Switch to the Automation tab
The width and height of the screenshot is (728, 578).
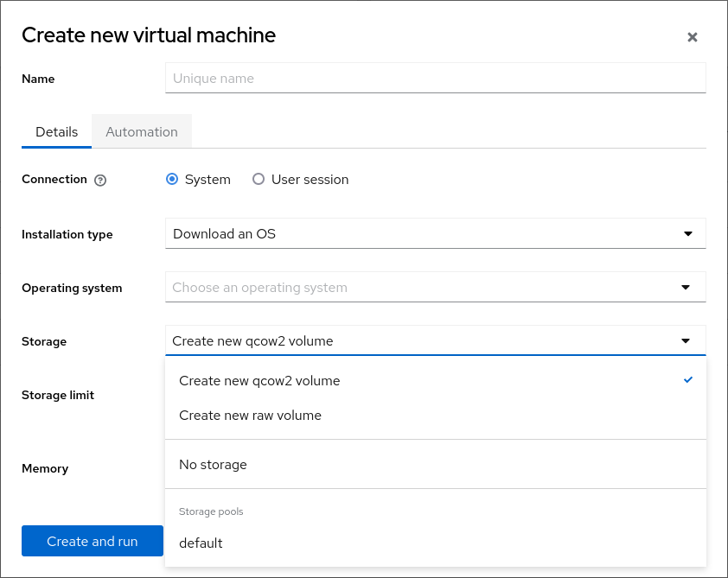(x=142, y=132)
